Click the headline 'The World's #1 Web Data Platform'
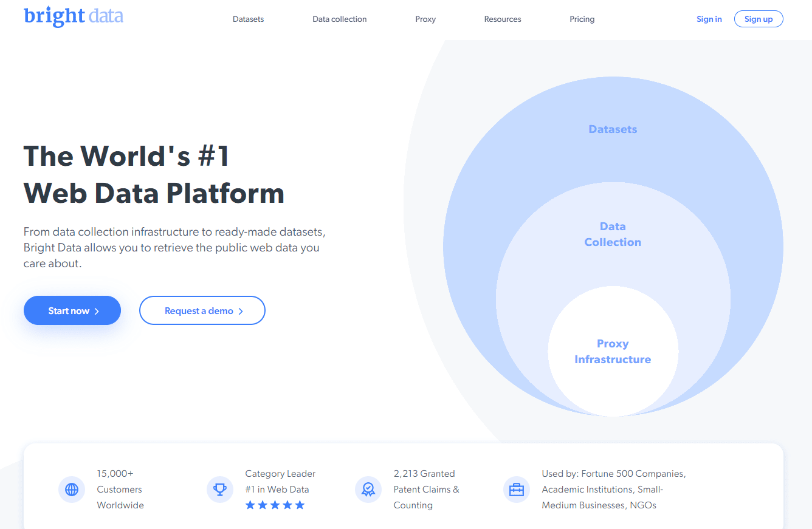Viewport: 812px width, 529px height. (x=154, y=174)
